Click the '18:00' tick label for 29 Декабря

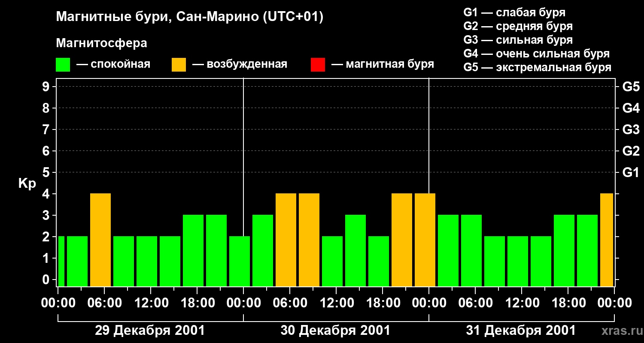coord(197,303)
